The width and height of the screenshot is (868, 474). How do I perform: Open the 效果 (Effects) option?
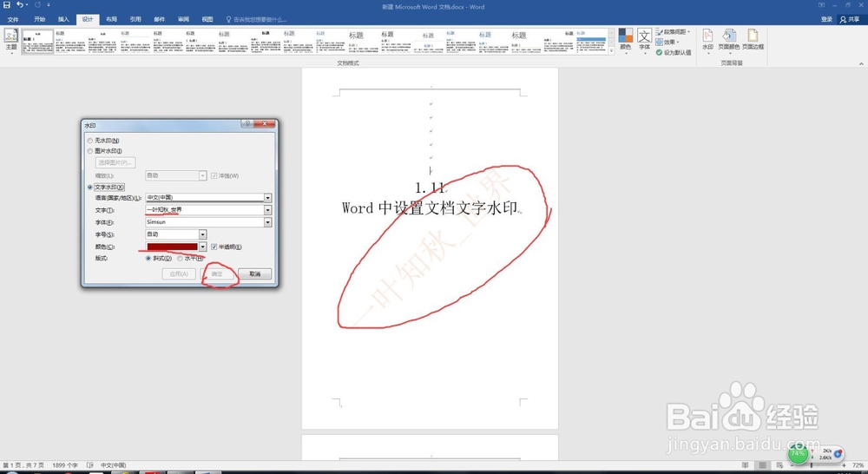pos(667,42)
